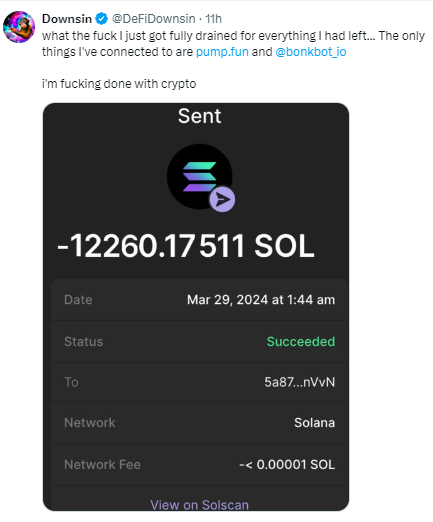The image size is (433, 522).
Task: Open the Downsin display name
Action: [67, 19]
